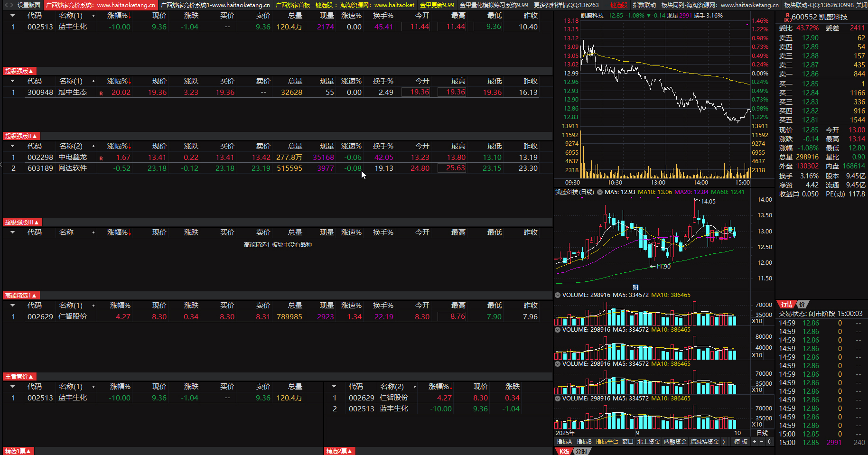Open the 广西炒家竞价系统1 tab
Screen dimensions: 868x455
(x=215, y=5)
